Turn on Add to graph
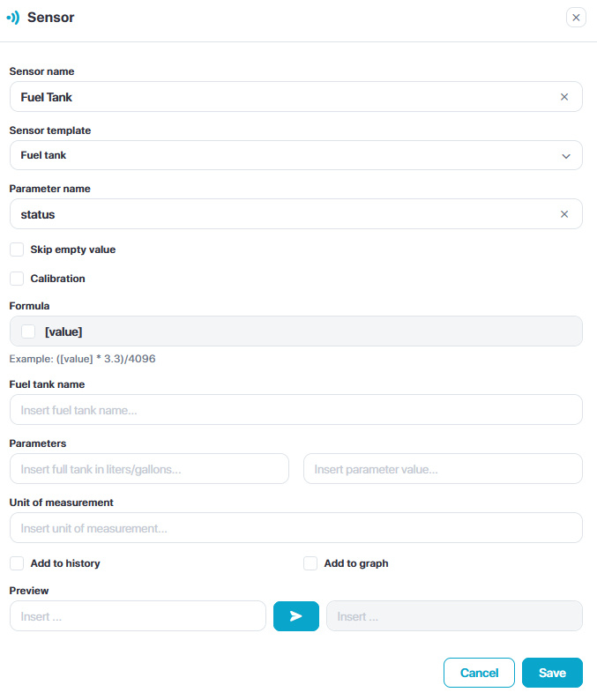The image size is (597, 700). point(310,563)
